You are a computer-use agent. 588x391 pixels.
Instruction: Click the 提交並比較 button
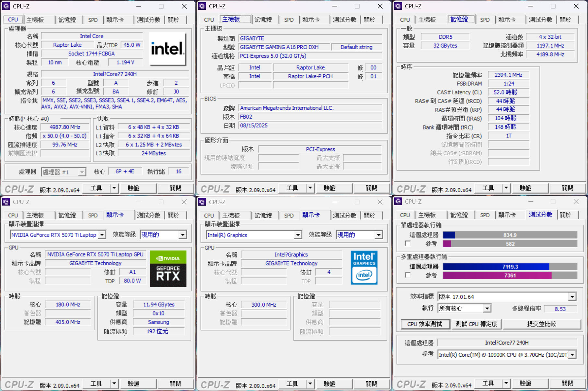click(x=542, y=324)
